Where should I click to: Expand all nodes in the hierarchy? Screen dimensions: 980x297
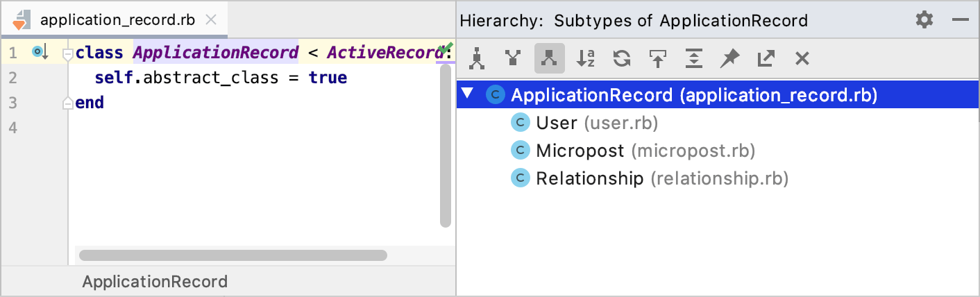(693, 59)
